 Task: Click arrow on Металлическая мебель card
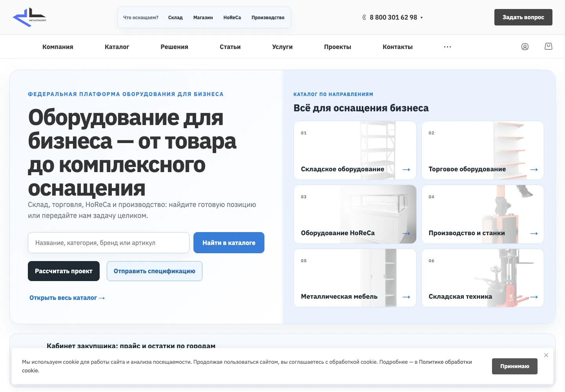406,297
